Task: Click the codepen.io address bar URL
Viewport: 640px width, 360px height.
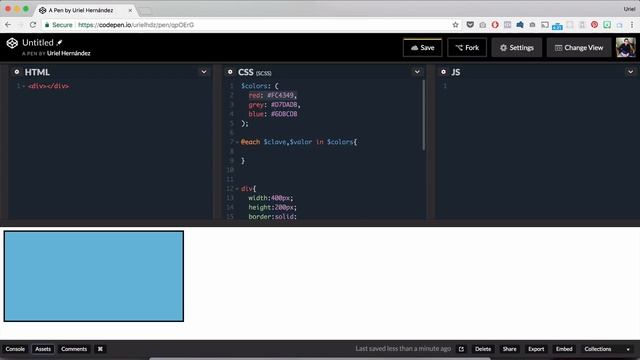Action: pyautogui.click(x=136, y=25)
